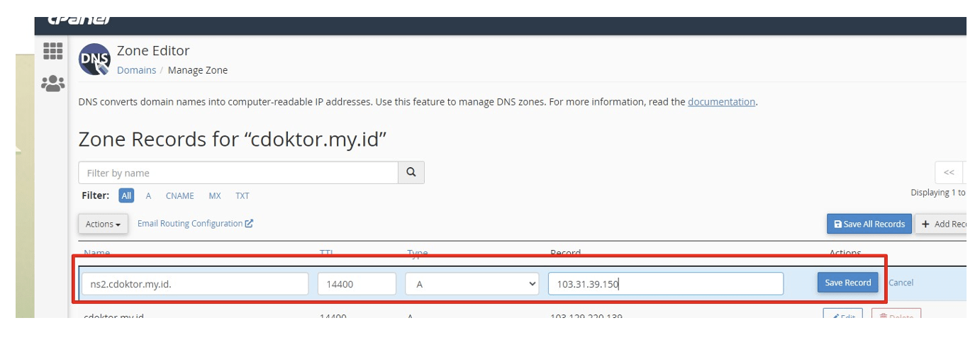Click the magnifier search button
The image size is (980, 347).
[x=411, y=173]
